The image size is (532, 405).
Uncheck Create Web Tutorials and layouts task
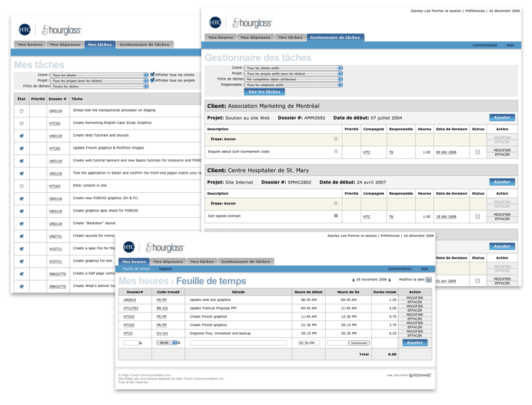click(22, 136)
